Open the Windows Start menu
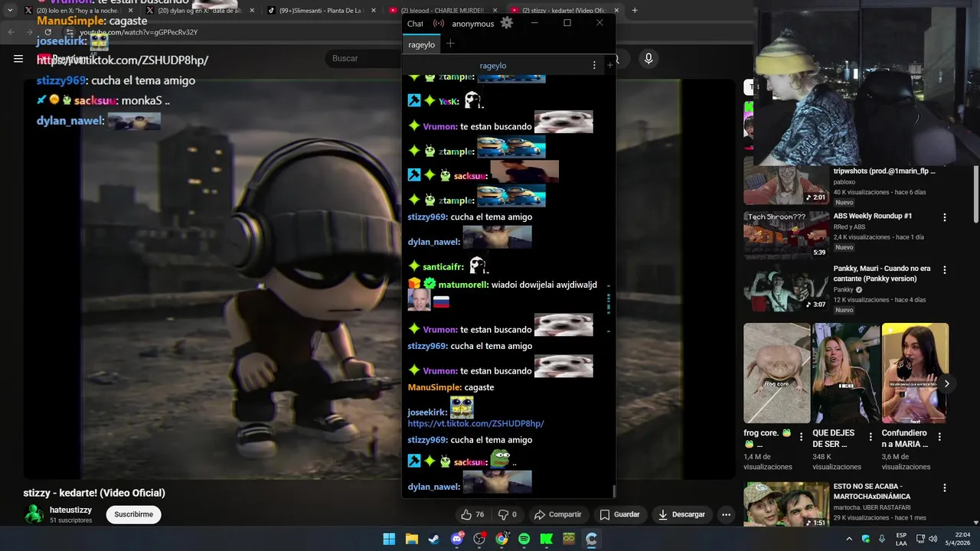The height and width of the screenshot is (551, 980). click(389, 539)
